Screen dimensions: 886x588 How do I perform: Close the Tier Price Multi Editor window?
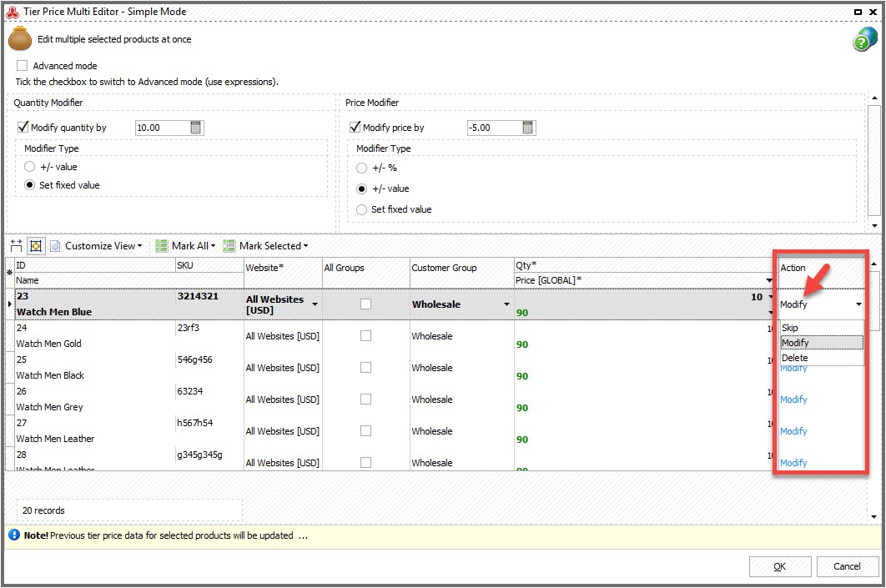873,12
